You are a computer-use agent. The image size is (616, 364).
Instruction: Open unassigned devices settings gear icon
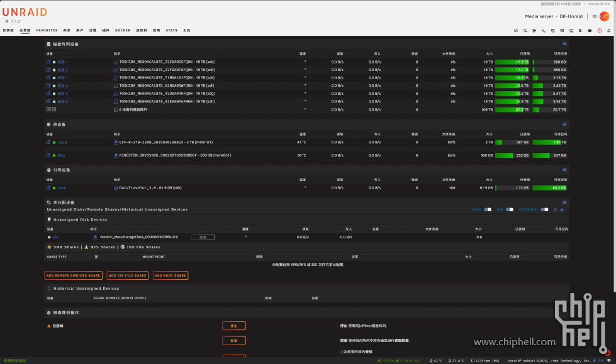pos(562,210)
